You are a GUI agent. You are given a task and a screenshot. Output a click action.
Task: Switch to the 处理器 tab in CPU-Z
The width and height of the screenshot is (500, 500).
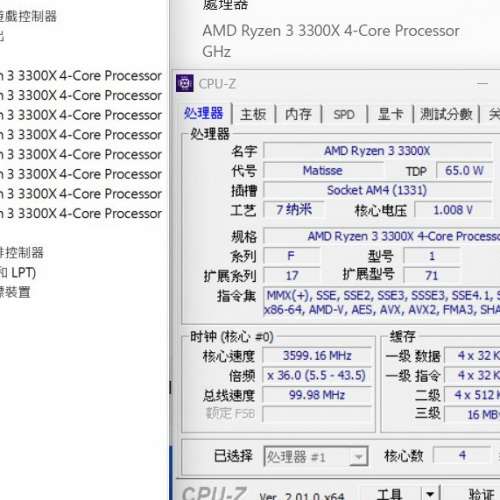[204, 114]
